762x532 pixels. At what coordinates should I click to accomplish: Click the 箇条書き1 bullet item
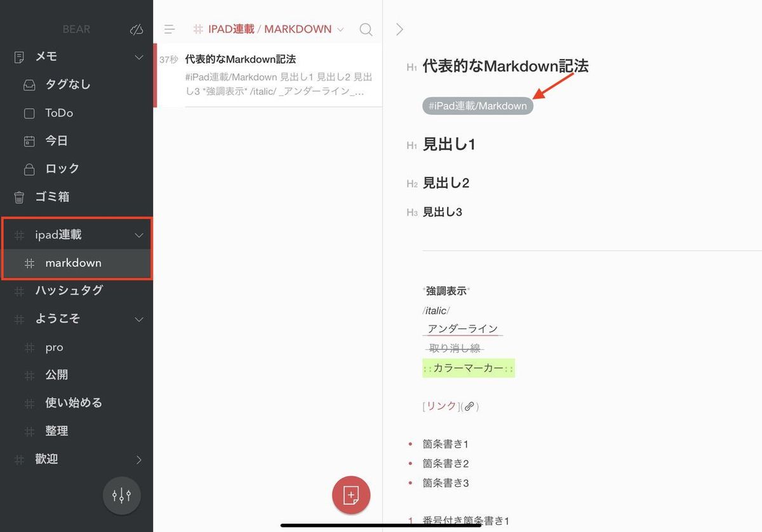pos(446,444)
